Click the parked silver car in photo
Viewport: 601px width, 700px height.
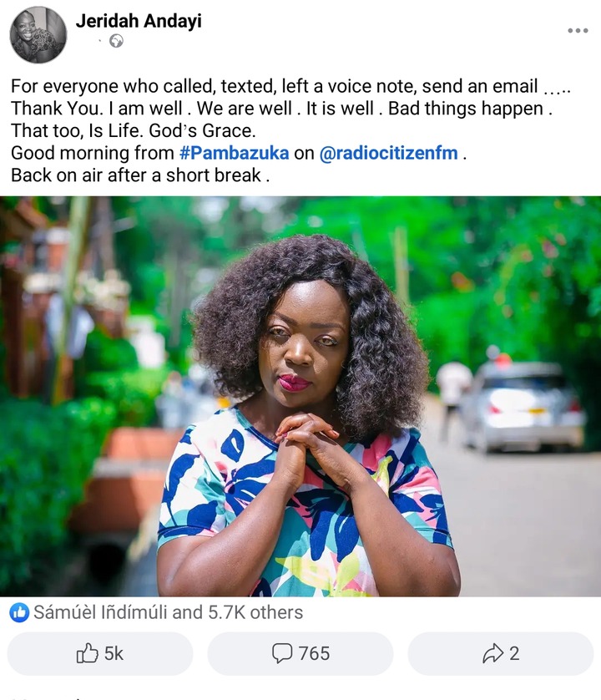tap(522, 405)
